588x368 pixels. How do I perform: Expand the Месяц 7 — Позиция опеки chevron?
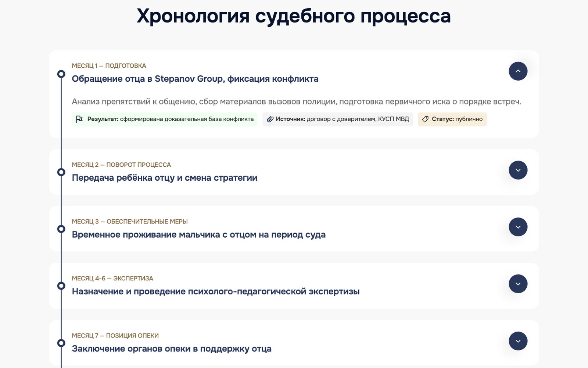(518, 341)
